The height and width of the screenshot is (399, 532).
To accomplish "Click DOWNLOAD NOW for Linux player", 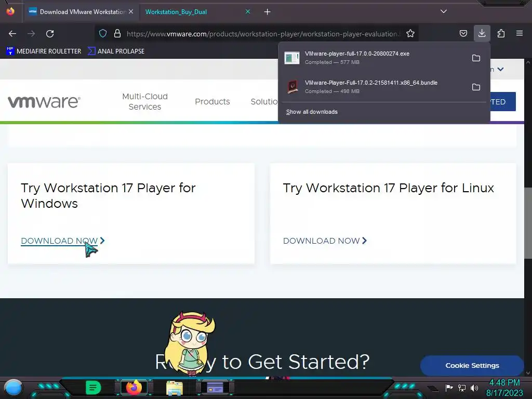I will coord(325,241).
